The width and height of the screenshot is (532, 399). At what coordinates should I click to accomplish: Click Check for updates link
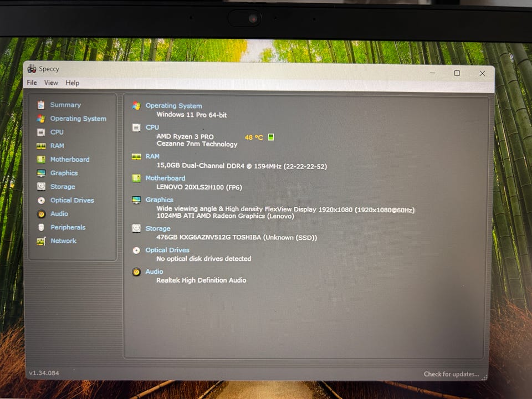(451, 374)
